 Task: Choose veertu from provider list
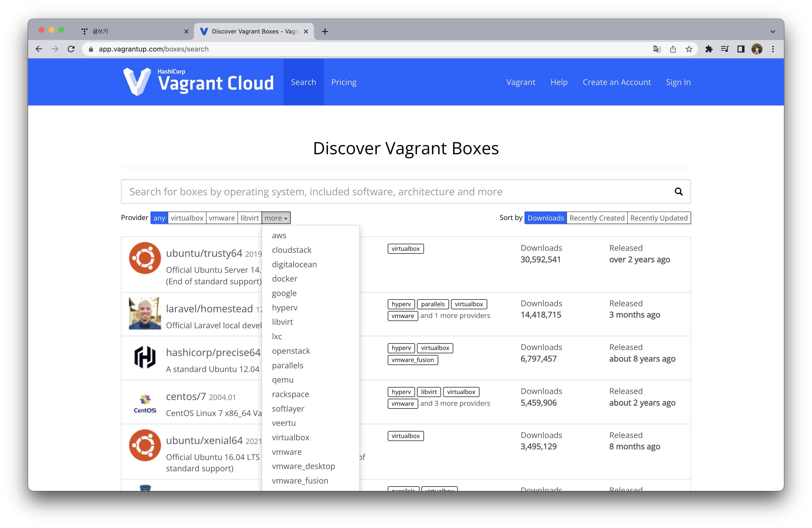(310, 423)
